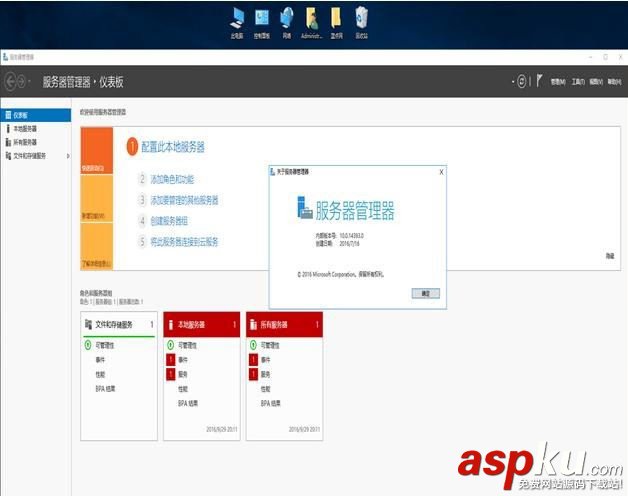The width and height of the screenshot is (628, 496).
Task: Open the 工具(T) menu
Action: [578, 82]
